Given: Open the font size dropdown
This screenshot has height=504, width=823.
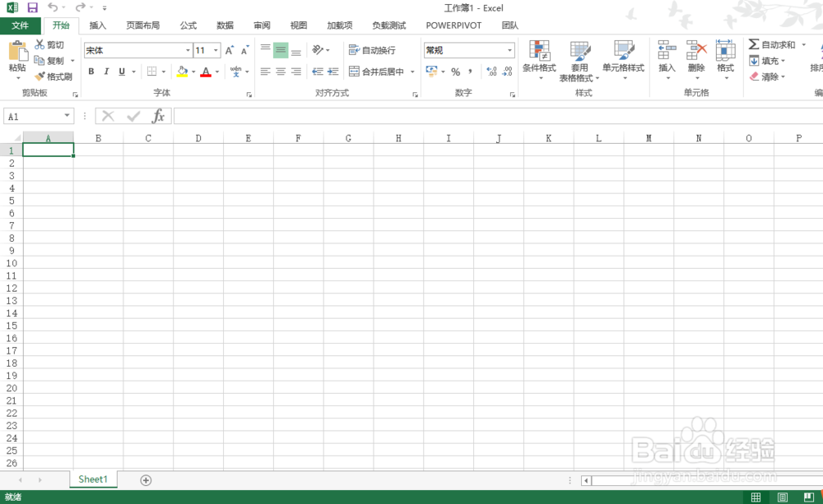Looking at the screenshot, I should pyautogui.click(x=216, y=49).
